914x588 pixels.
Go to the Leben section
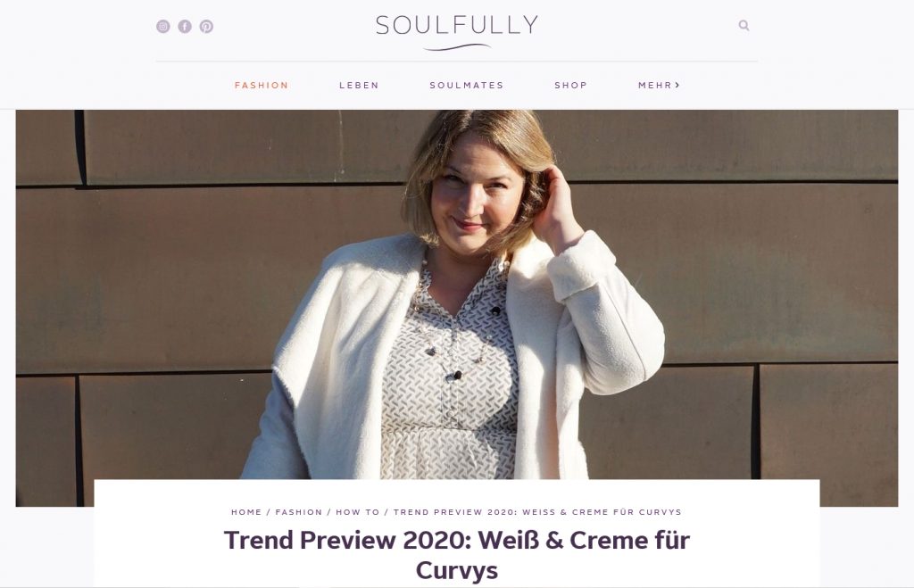coord(359,85)
